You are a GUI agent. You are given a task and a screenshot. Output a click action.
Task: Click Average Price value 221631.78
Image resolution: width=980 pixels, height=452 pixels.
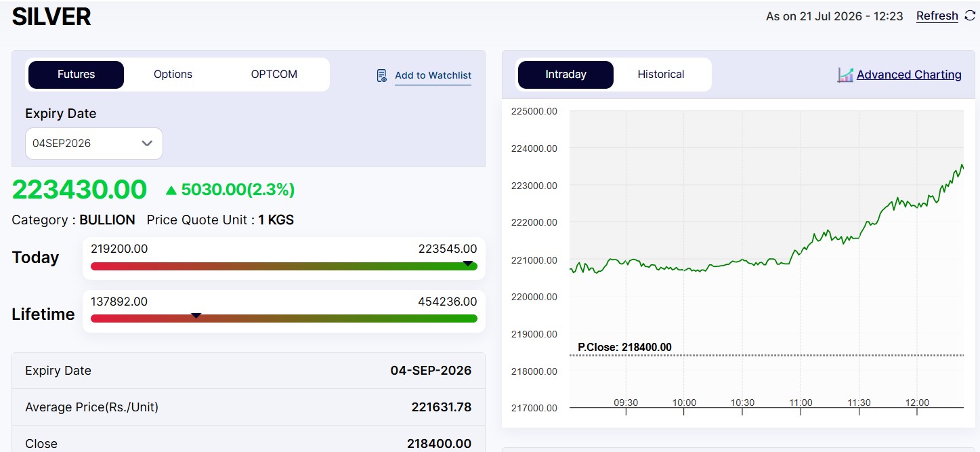442,407
